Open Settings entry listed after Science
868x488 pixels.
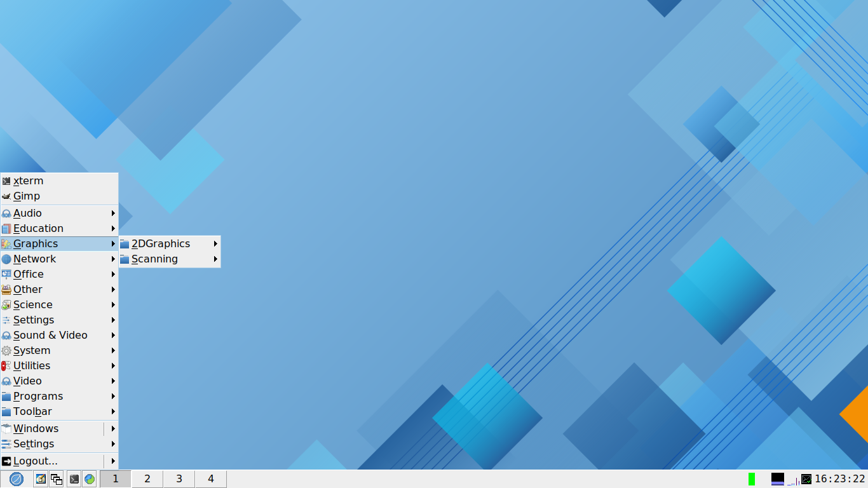point(59,320)
